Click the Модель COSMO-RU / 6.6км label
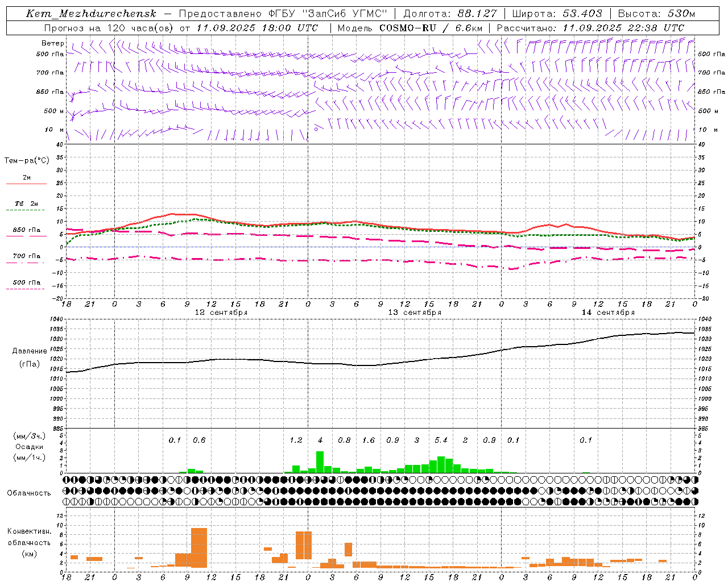 click(410, 28)
